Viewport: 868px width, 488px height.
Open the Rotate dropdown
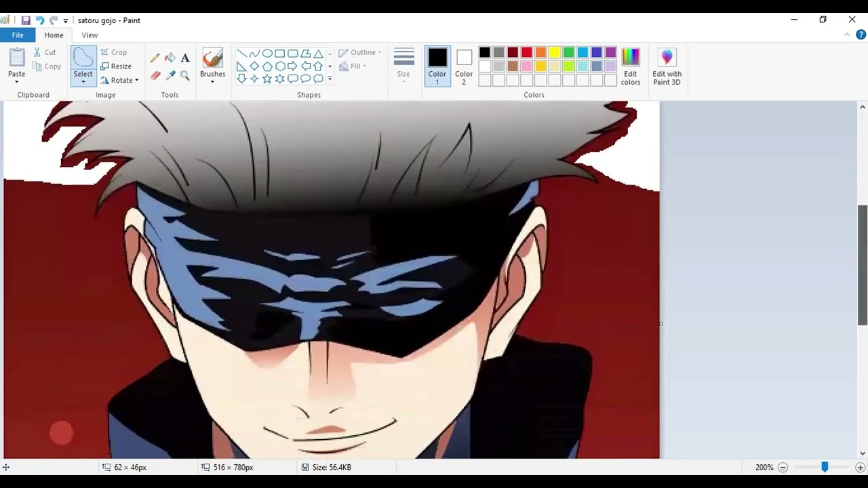tap(119, 80)
